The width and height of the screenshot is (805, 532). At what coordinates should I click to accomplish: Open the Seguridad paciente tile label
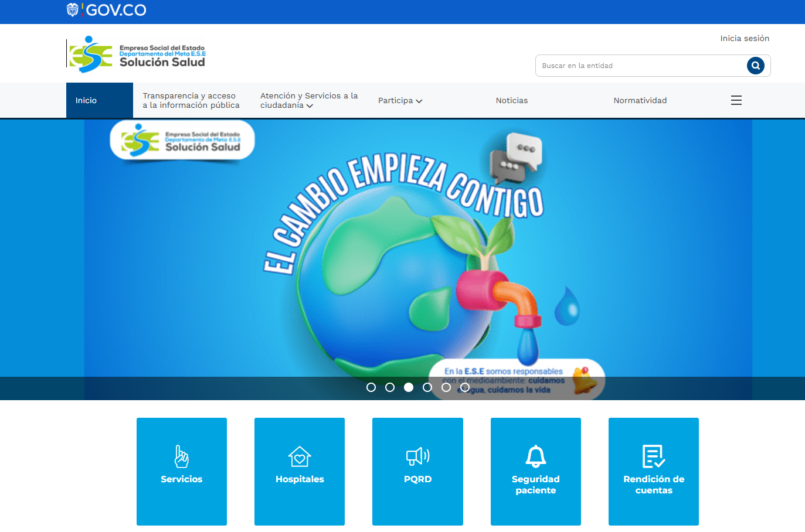[536, 485]
